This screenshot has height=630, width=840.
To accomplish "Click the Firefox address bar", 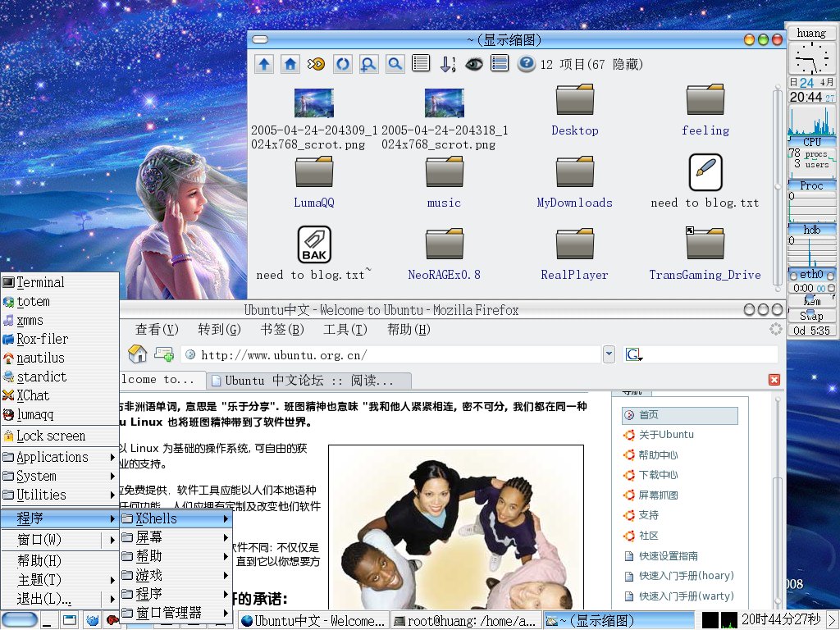I will [392, 354].
